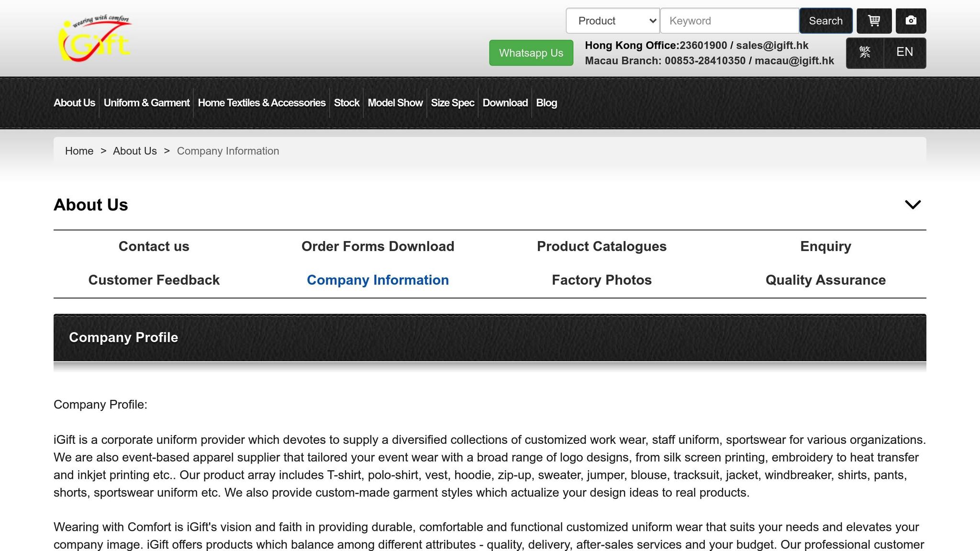Image resolution: width=980 pixels, height=551 pixels.
Task: Click the camera image search icon
Action: [911, 21]
